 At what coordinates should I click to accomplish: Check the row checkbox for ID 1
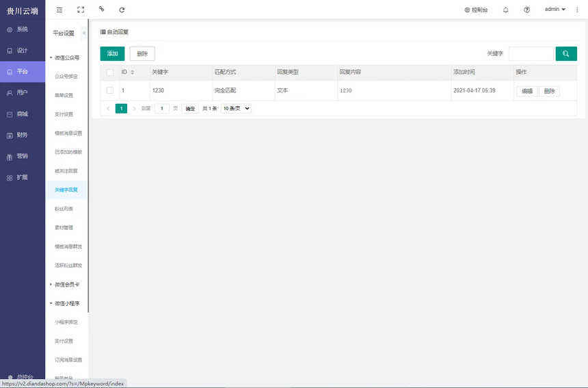pos(110,90)
